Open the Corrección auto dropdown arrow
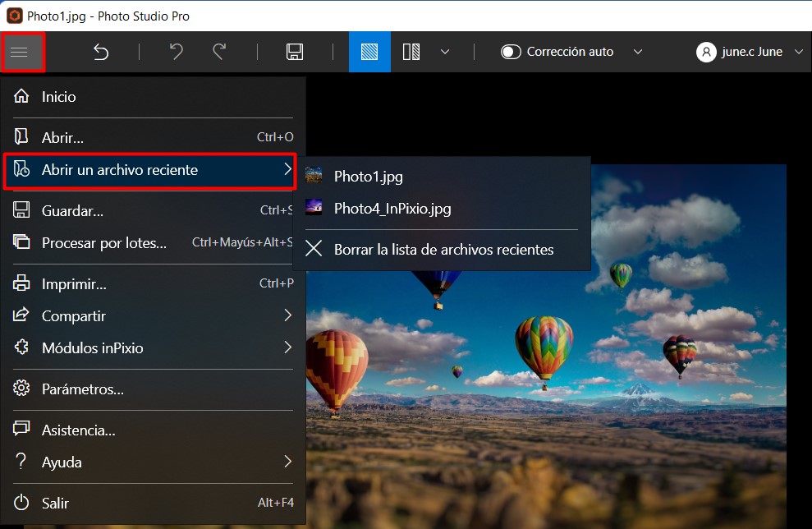Screen dimensions: 812x529 point(638,52)
